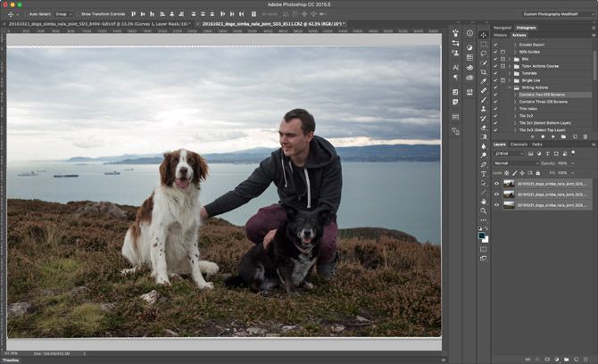Toggle the layer filter on/off switch
Viewport: 598px width, 364px height.
point(573,153)
